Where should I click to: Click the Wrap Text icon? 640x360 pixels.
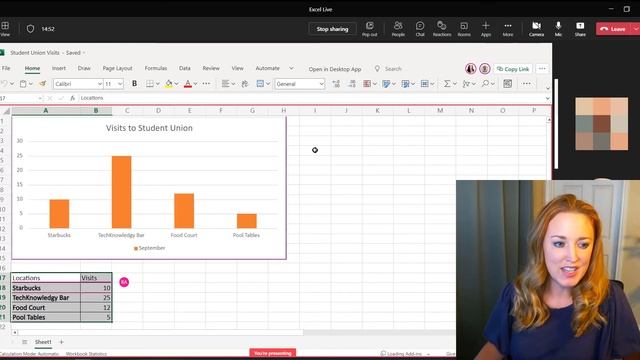[244, 84]
